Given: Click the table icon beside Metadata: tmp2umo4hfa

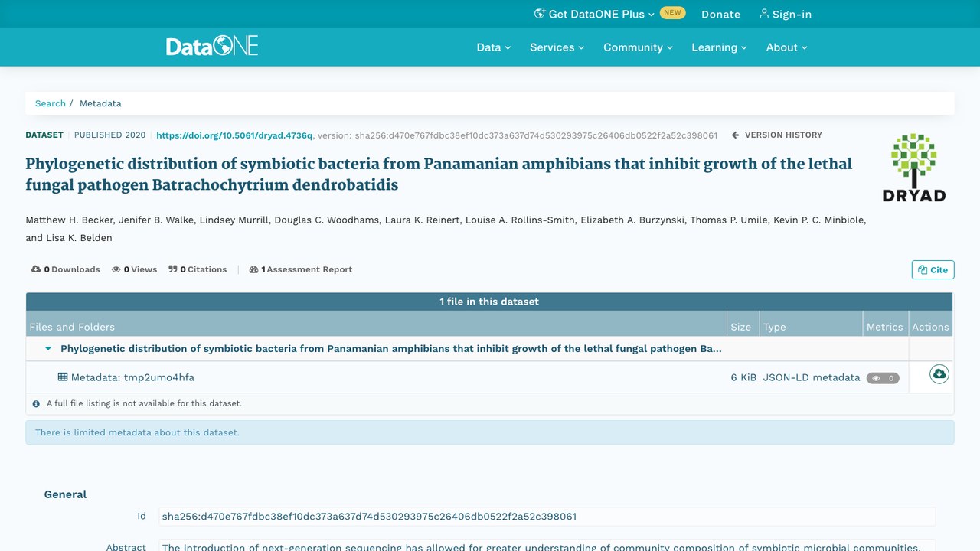Looking at the screenshot, I should (x=63, y=377).
